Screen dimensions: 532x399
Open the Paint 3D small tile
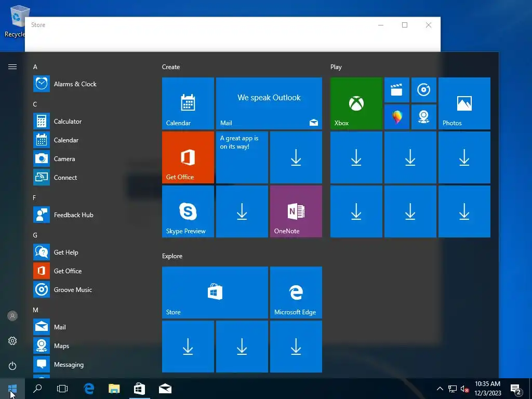(396, 117)
